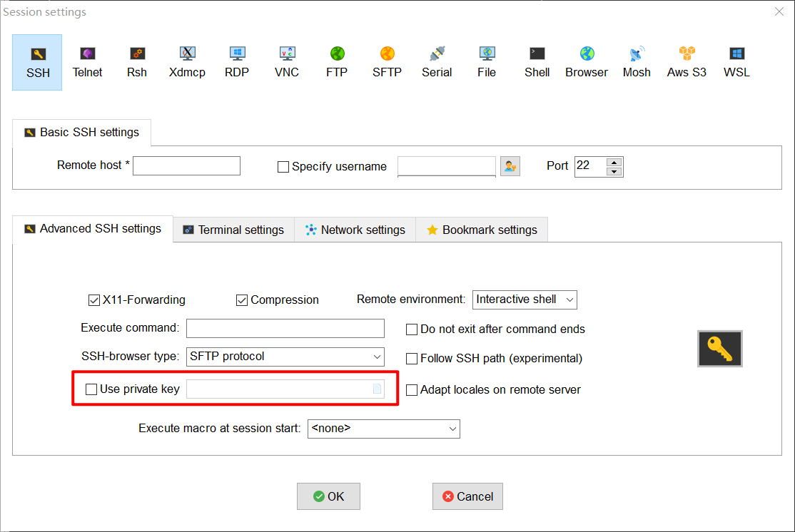795x532 pixels.
Task: Click the Cancel button
Action: [467, 496]
